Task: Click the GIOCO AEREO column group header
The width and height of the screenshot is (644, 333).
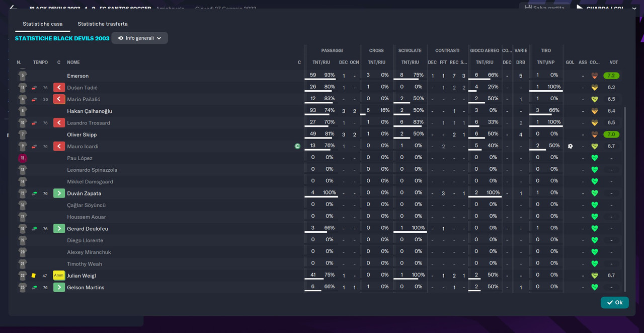Action: (x=485, y=51)
